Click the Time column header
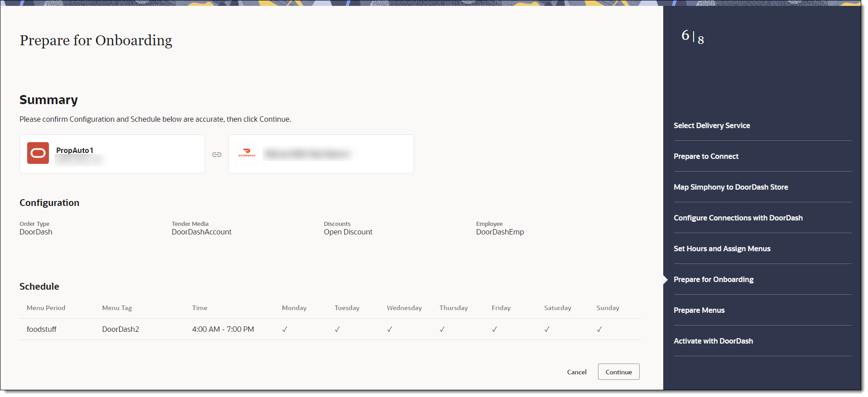 [200, 308]
